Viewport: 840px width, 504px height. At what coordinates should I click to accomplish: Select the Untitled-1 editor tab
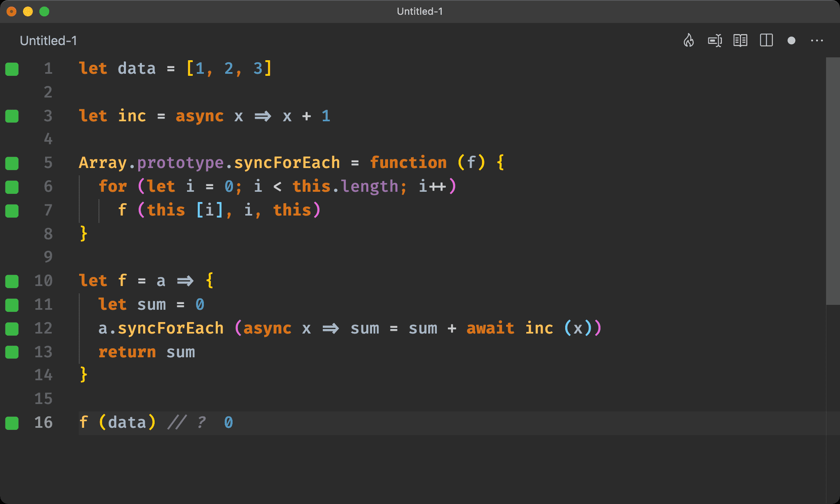tap(48, 41)
